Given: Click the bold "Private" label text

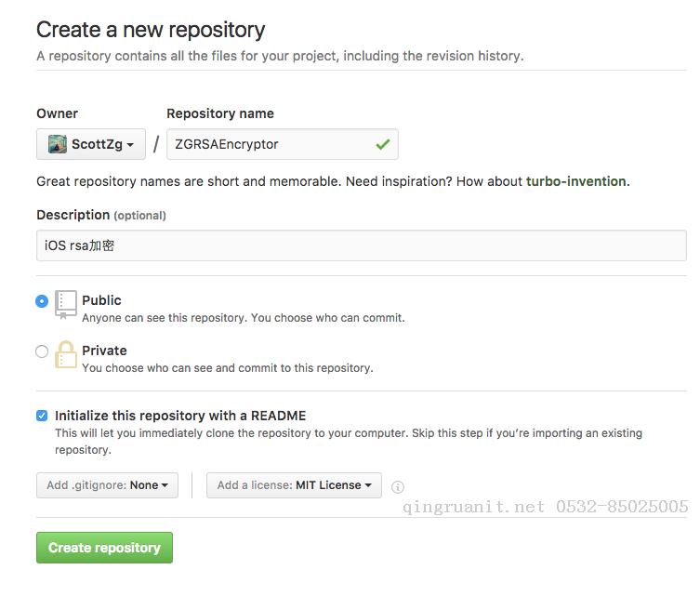Looking at the screenshot, I should coord(104,351).
